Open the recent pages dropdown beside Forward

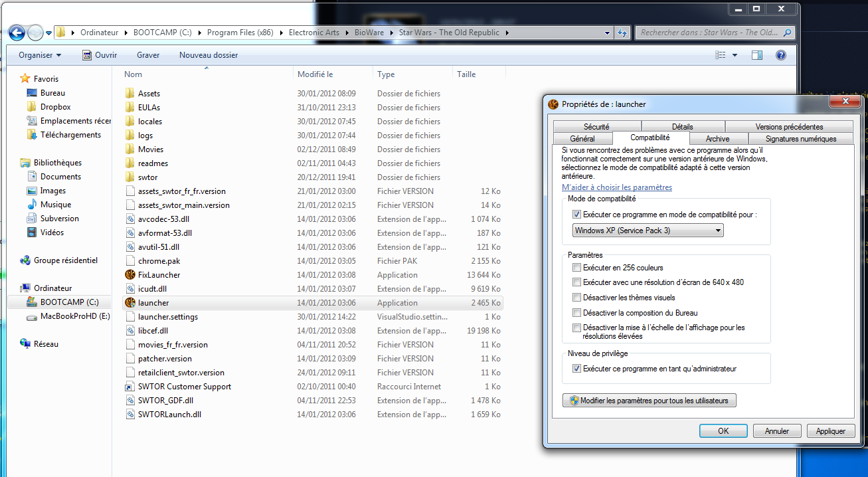[x=48, y=33]
